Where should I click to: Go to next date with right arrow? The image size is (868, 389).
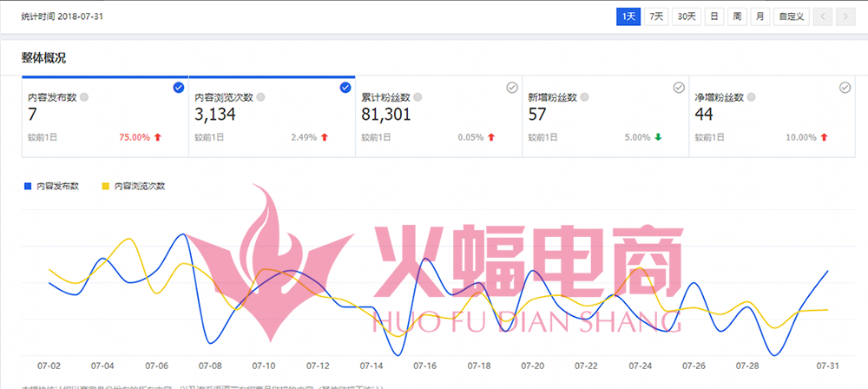point(845,16)
